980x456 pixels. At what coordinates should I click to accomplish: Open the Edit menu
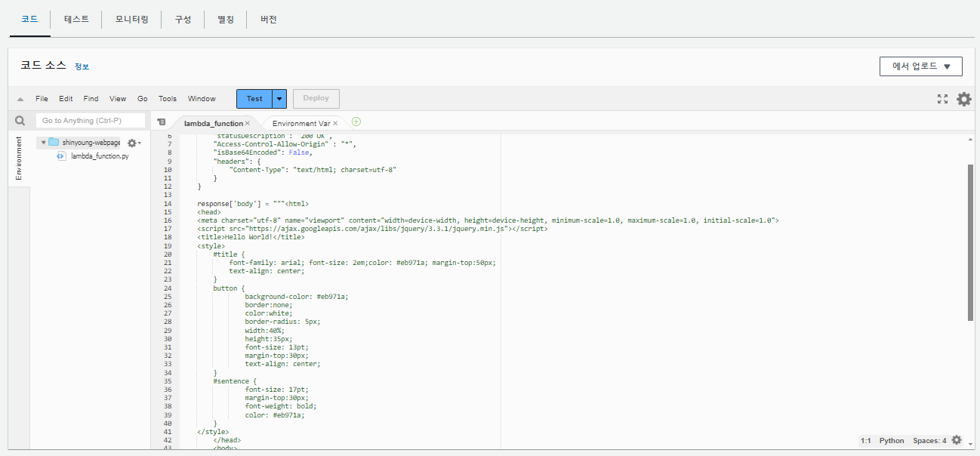[66, 99]
